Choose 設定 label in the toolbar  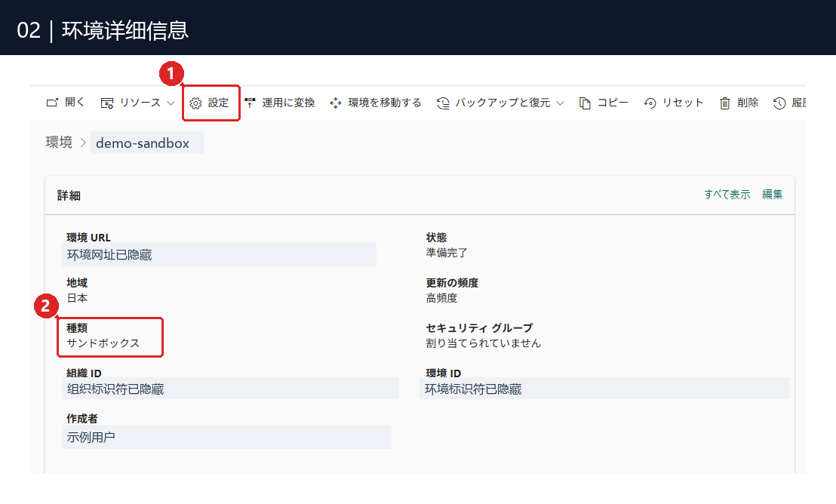point(218,103)
